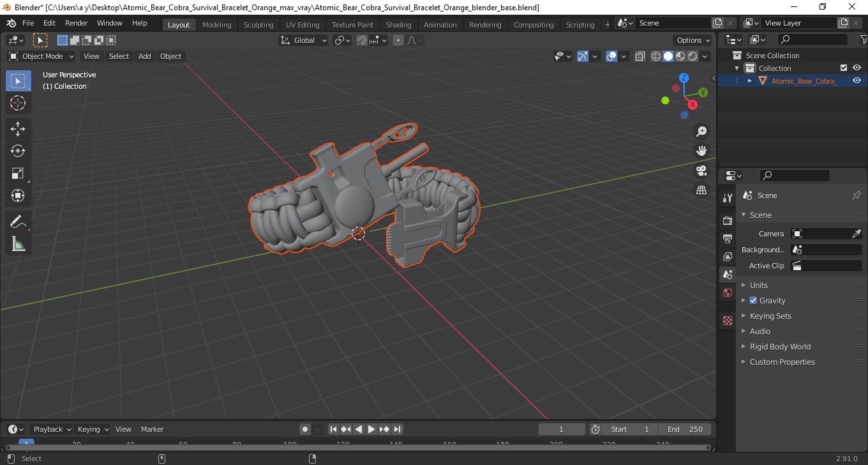Toggle viewport overlays display
The height and width of the screenshot is (465, 868).
[x=611, y=56]
